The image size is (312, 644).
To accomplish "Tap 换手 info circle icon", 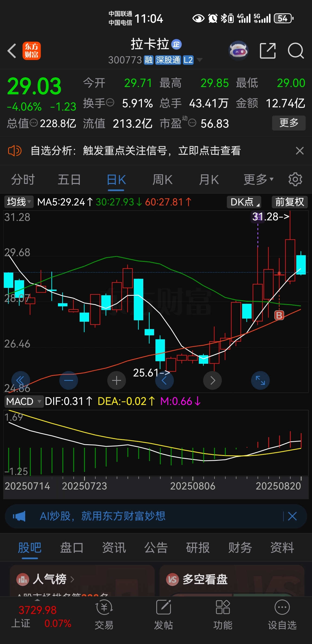I will point(110,103).
